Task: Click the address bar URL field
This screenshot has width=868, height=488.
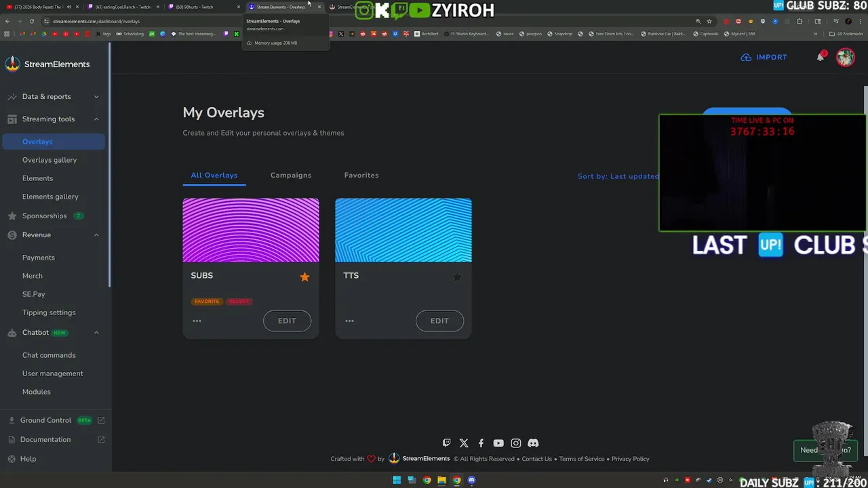Action: click(366, 21)
